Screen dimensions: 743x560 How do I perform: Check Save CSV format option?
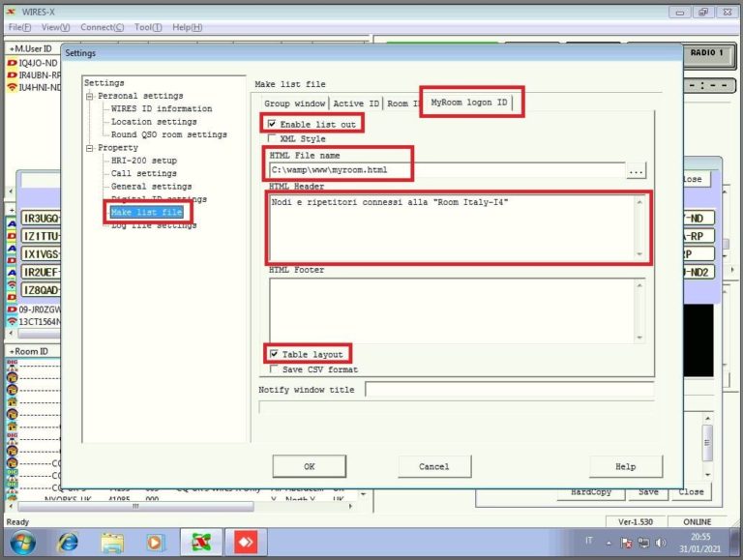coord(274,368)
